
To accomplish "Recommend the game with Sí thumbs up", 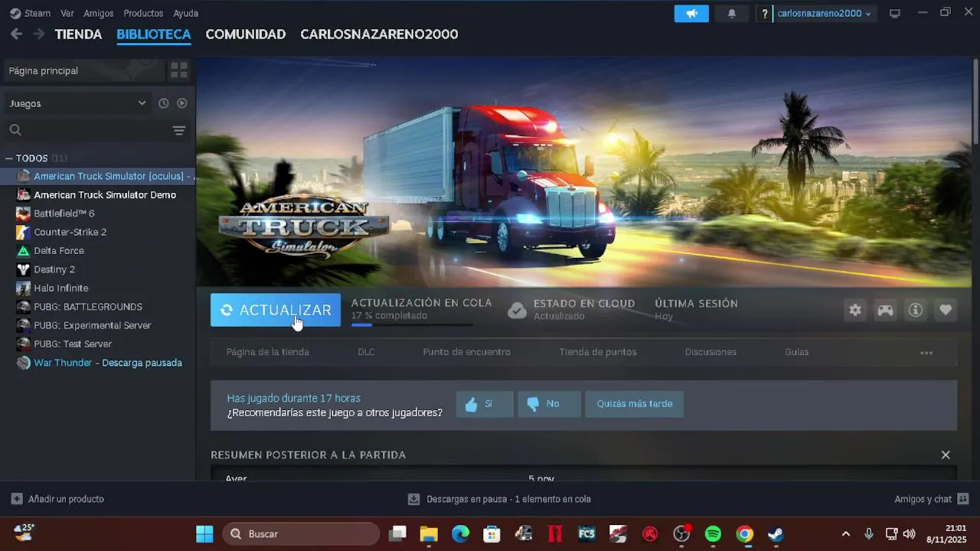I will pyautogui.click(x=485, y=404).
